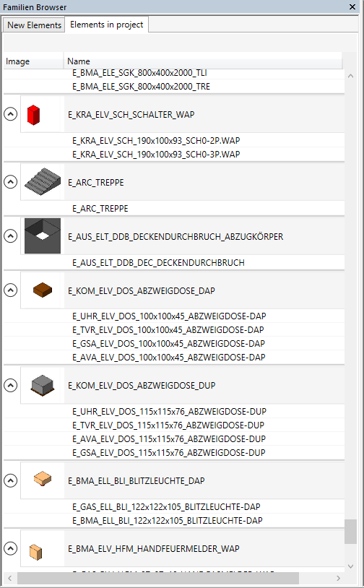Select the Deckendurchbruch dark box thumbnail
This screenshot has width=364, height=588.
[x=43, y=236]
